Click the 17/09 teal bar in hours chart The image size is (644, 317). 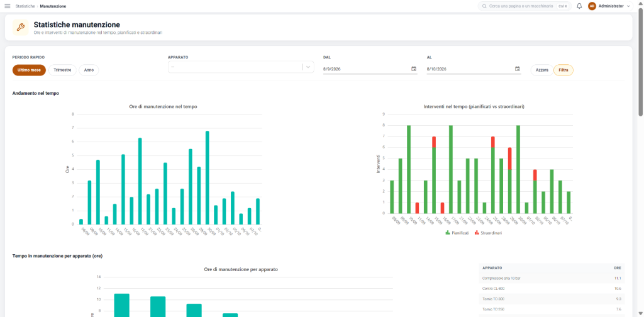[x=140, y=181]
